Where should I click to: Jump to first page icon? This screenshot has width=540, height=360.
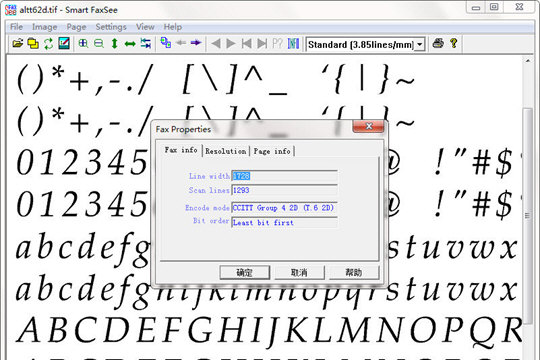pos(247,44)
